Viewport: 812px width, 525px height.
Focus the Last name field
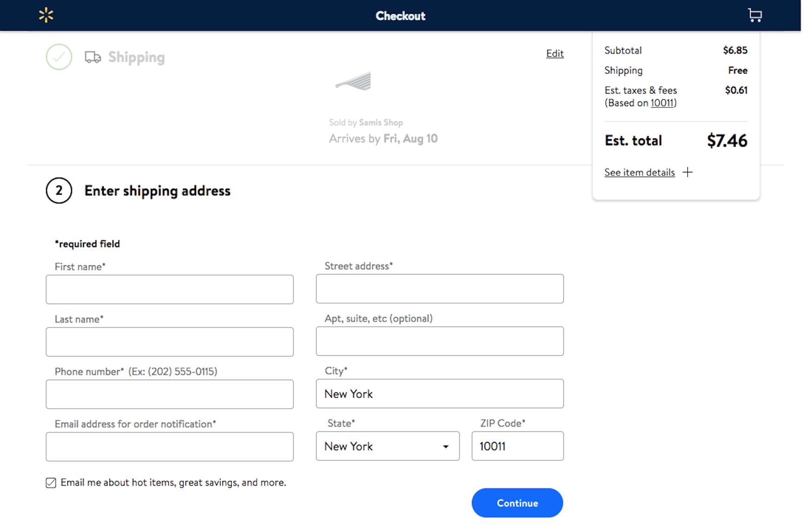[170, 342]
